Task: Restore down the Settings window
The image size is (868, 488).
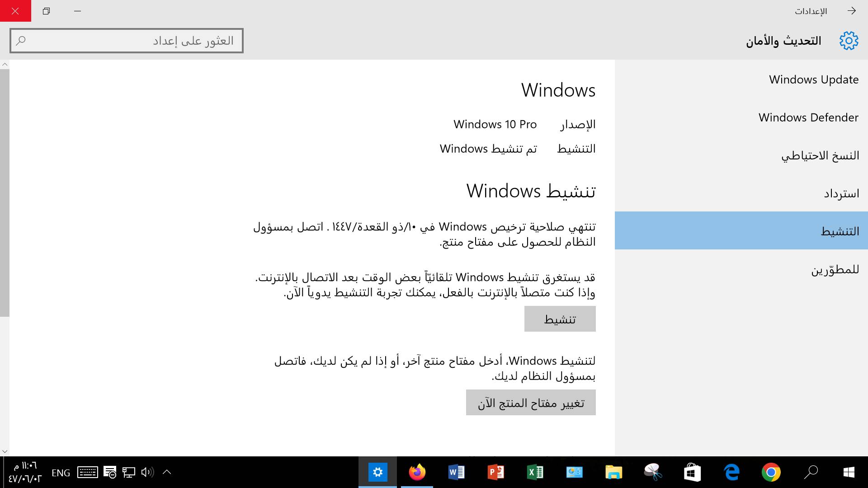Action: pos(46,11)
